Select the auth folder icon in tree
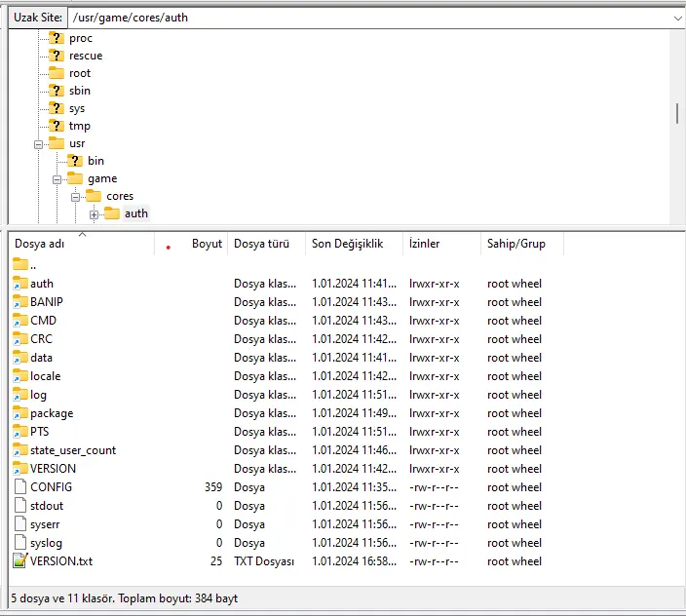 click(x=112, y=213)
